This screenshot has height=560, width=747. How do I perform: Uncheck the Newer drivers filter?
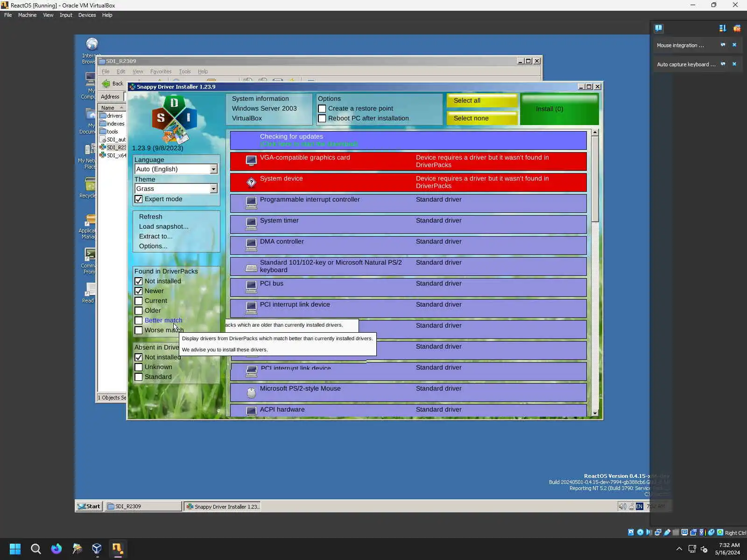(x=139, y=291)
